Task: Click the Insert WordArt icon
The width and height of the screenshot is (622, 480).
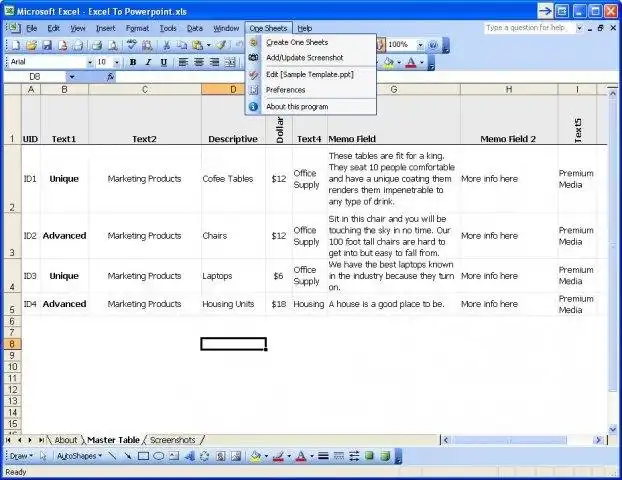Action: (x=190, y=456)
